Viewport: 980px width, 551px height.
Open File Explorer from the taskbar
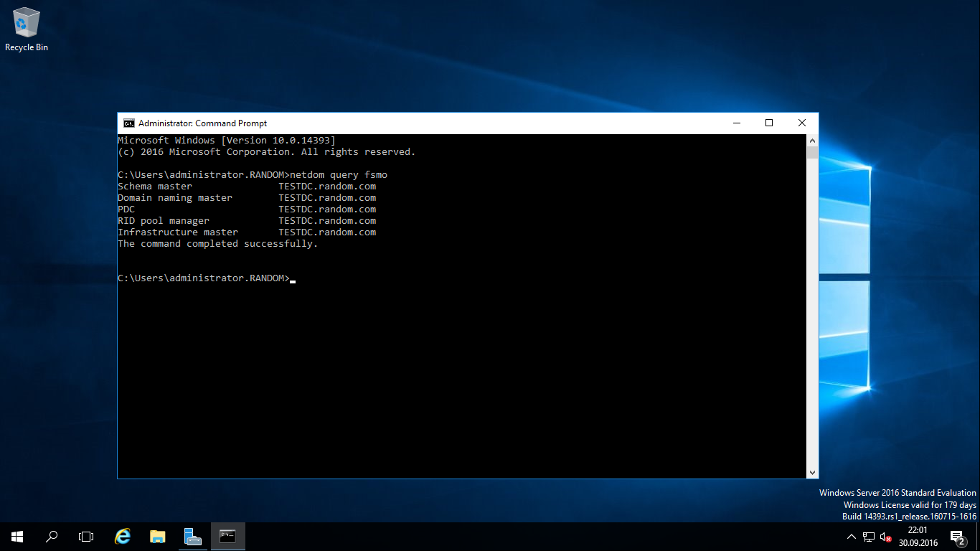pyautogui.click(x=158, y=537)
